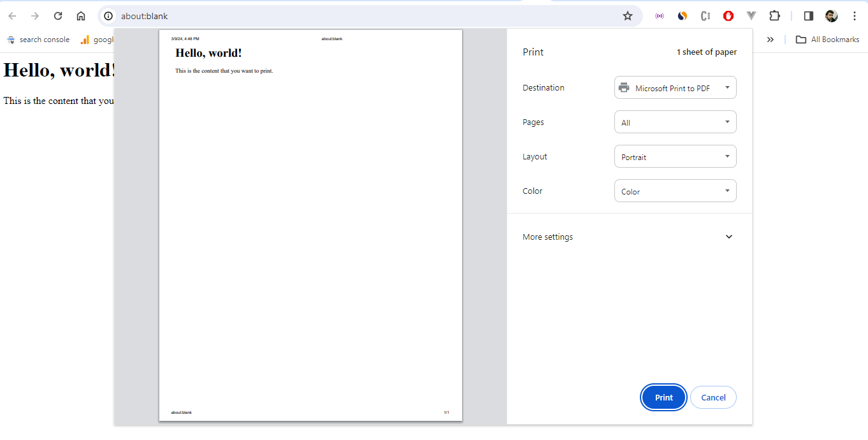Show hidden bookmarks with double chevron
The width and height of the screenshot is (868, 440).
(x=770, y=40)
